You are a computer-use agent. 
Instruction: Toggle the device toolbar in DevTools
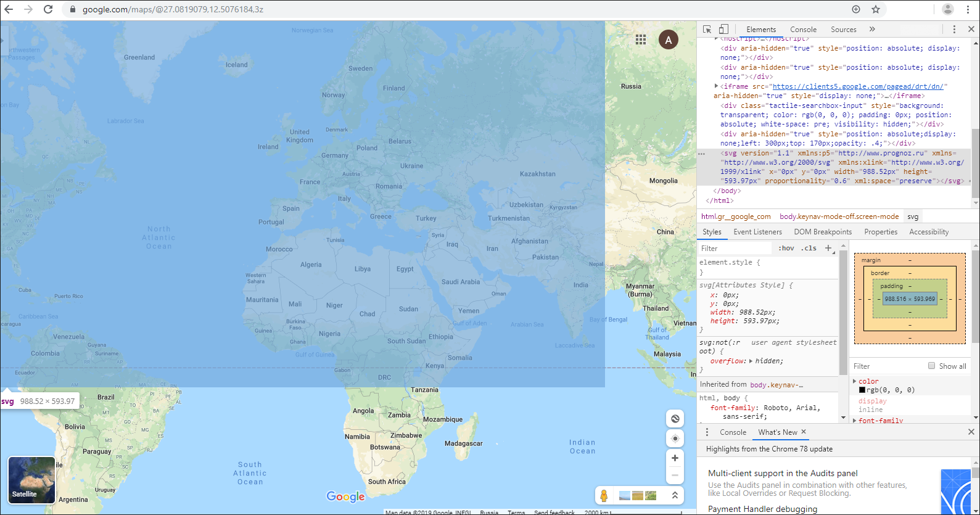point(723,29)
